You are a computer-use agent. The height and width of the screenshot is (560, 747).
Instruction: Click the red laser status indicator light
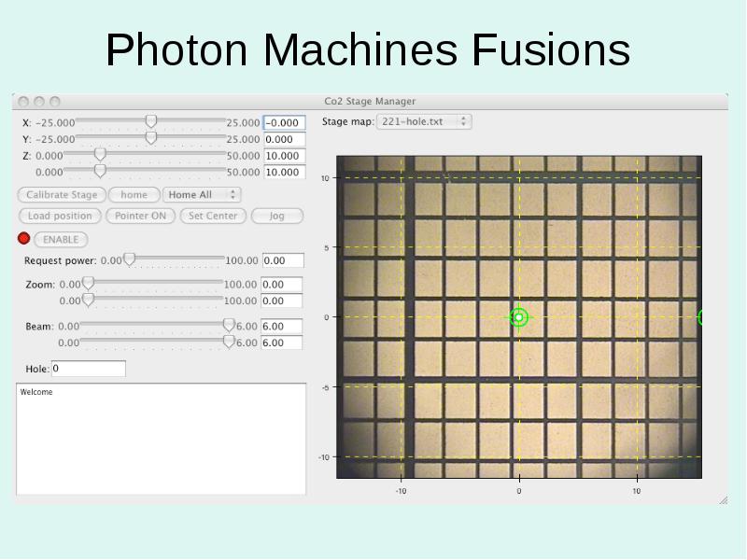(x=23, y=238)
